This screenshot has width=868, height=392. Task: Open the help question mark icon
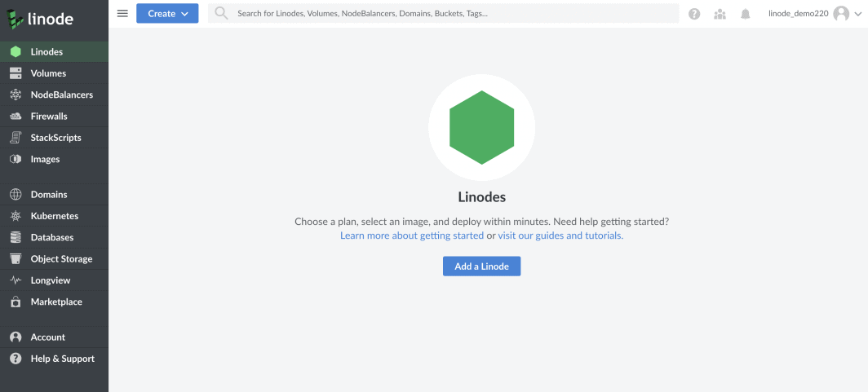(x=694, y=14)
